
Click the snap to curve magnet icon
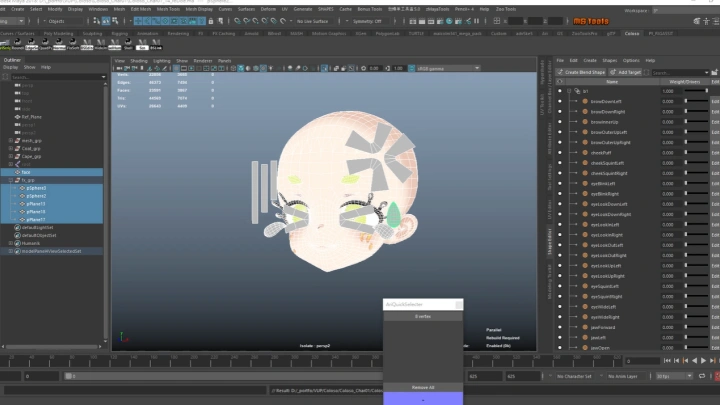(x=247, y=21)
